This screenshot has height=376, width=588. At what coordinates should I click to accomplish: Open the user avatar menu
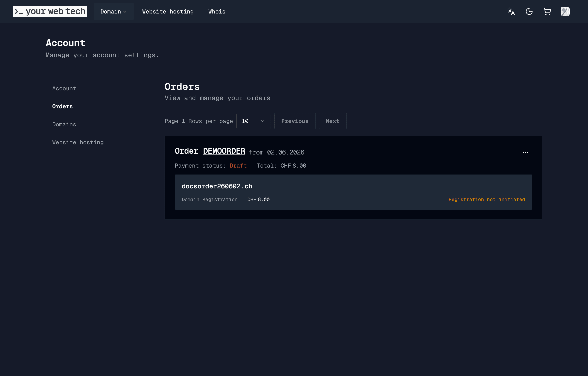click(x=565, y=11)
